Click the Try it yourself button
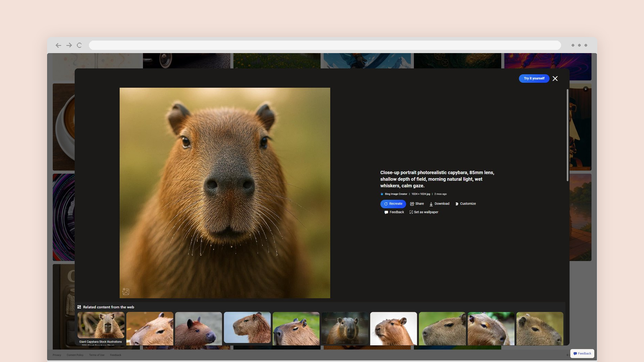This screenshot has width=644, height=362. [534, 78]
